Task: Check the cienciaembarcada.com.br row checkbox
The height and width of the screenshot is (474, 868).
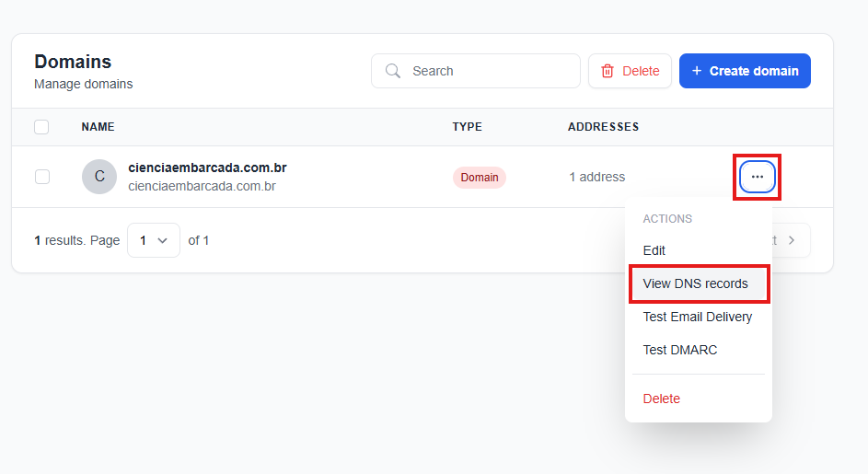Action: click(x=42, y=177)
